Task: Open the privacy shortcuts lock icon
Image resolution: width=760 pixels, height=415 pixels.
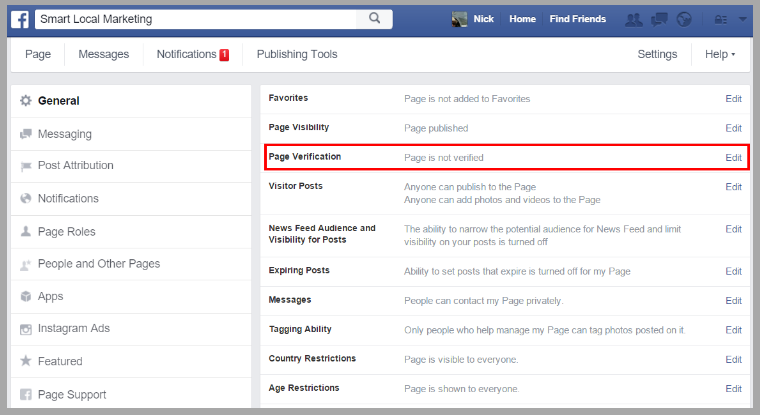Action: [x=720, y=19]
